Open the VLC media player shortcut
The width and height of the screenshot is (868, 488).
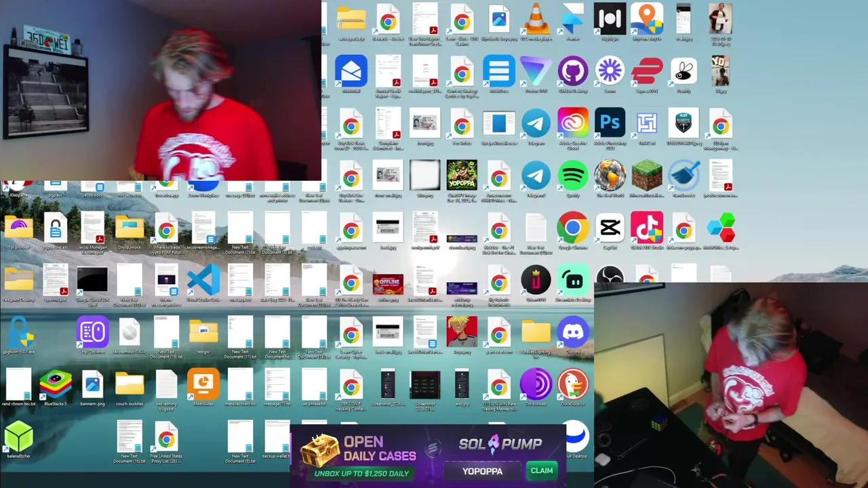pyautogui.click(x=536, y=19)
